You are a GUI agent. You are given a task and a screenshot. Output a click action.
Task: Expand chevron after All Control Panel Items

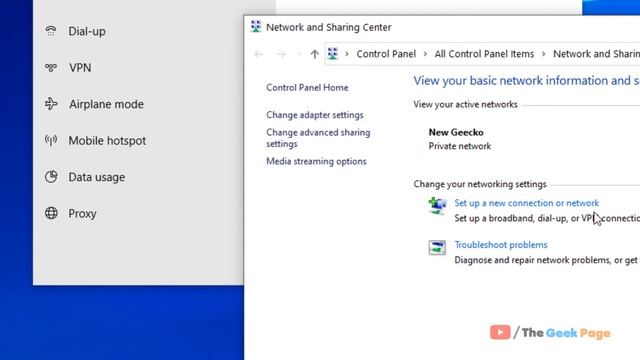[x=544, y=54]
